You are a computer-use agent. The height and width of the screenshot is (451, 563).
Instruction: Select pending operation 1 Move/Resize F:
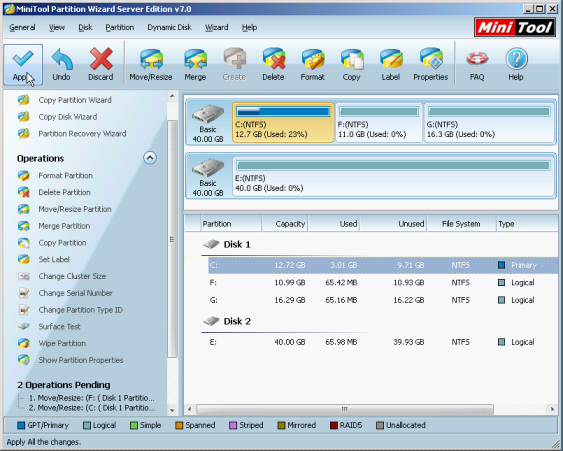tap(92, 398)
